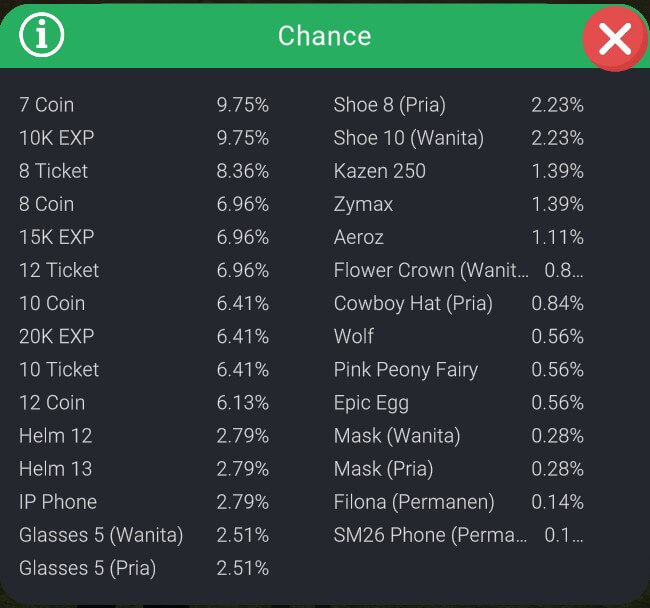Click Filona (Permanen) reward
650x608 pixels.
pos(414,502)
